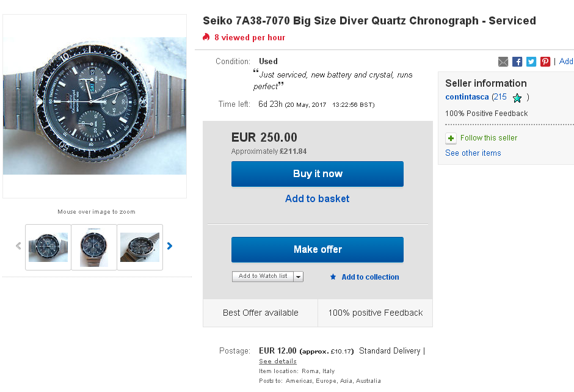
Task: Pin item using Pinterest icon
Action: tap(545, 62)
